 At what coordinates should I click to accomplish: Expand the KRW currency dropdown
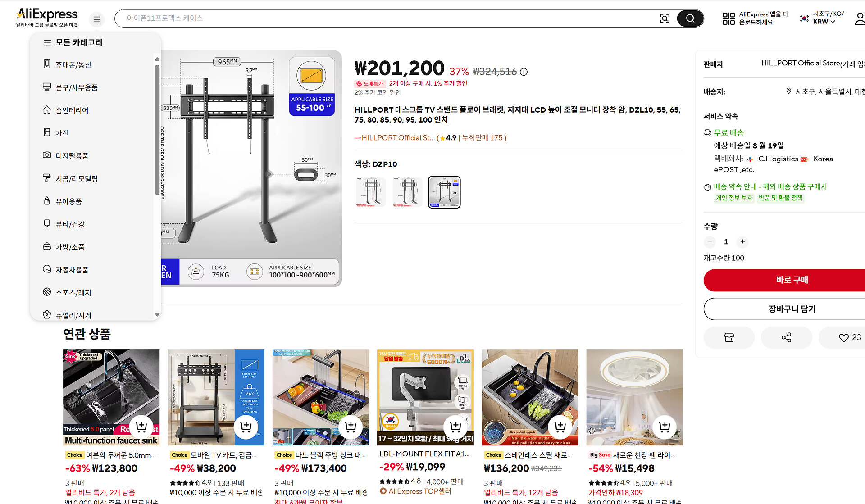pos(824,22)
